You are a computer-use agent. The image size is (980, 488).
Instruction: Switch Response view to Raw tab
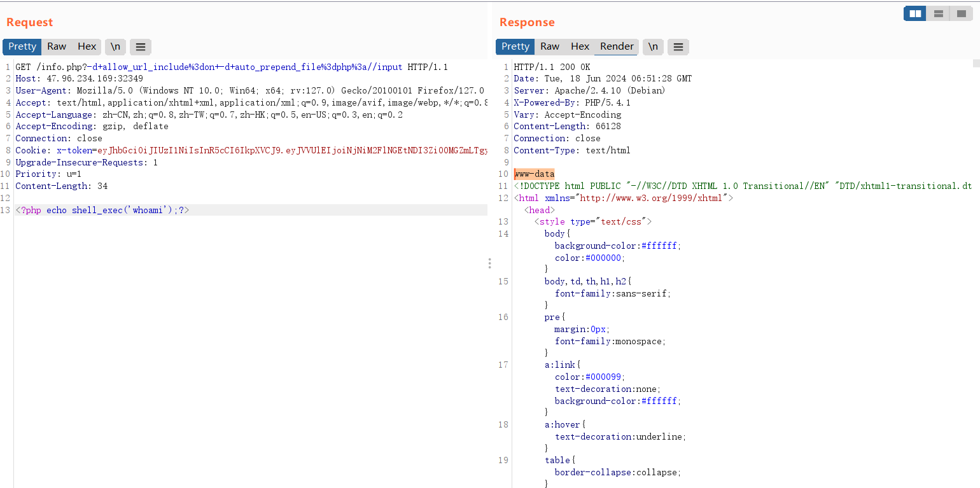coord(550,46)
